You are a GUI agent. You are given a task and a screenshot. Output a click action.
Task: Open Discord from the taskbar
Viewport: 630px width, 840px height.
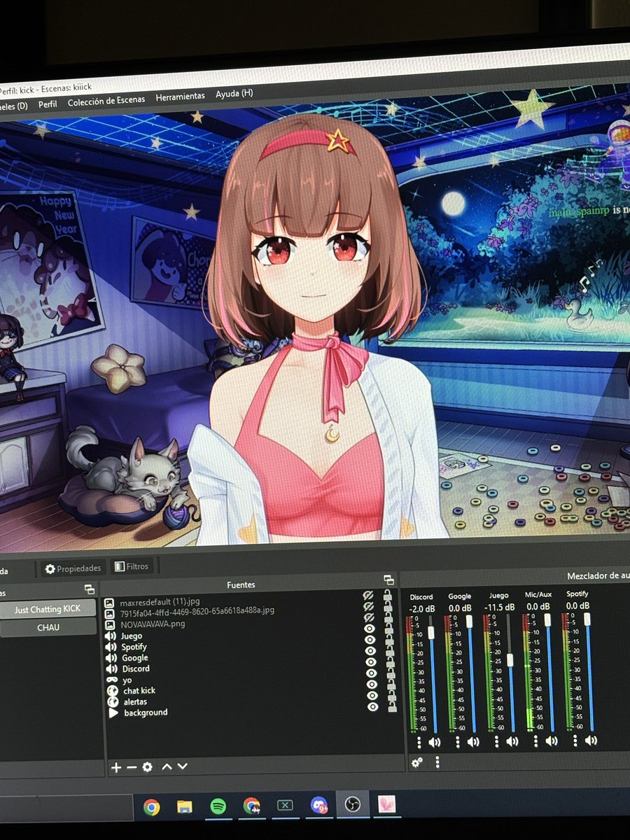(319, 806)
